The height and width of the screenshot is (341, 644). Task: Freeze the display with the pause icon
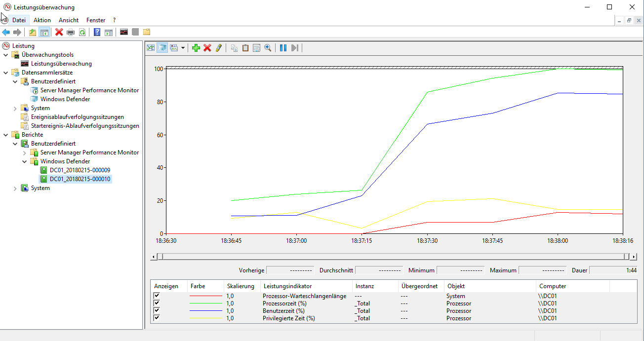coord(283,48)
